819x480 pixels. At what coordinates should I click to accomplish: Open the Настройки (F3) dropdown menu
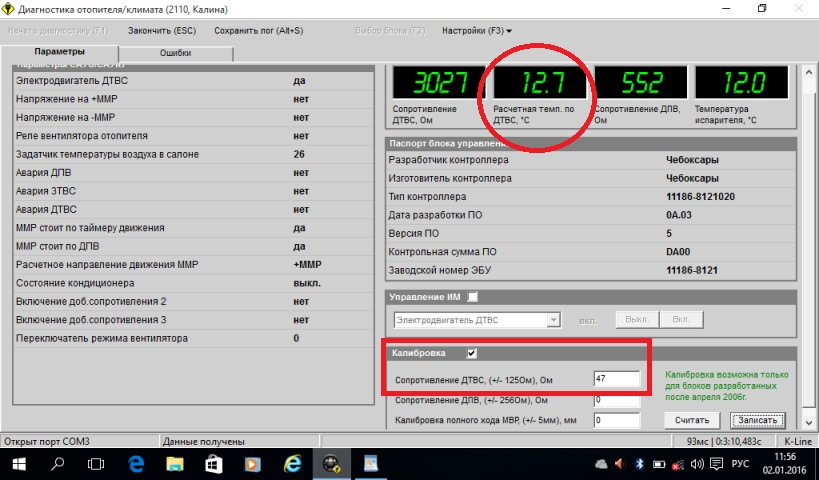477,31
